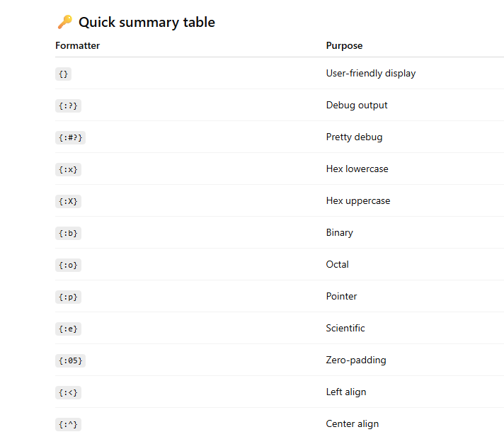Select the {:b} binary formatter code
Screen dimensions: 504x444
(x=68, y=233)
